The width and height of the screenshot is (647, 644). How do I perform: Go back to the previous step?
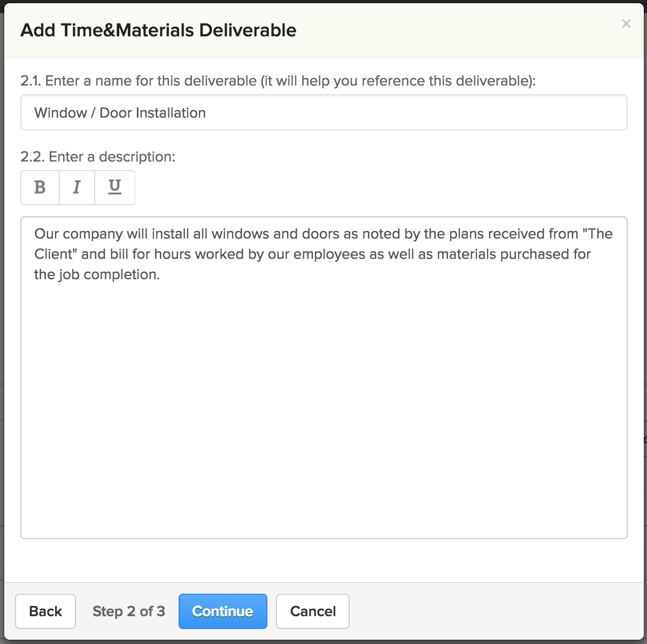[x=45, y=611]
